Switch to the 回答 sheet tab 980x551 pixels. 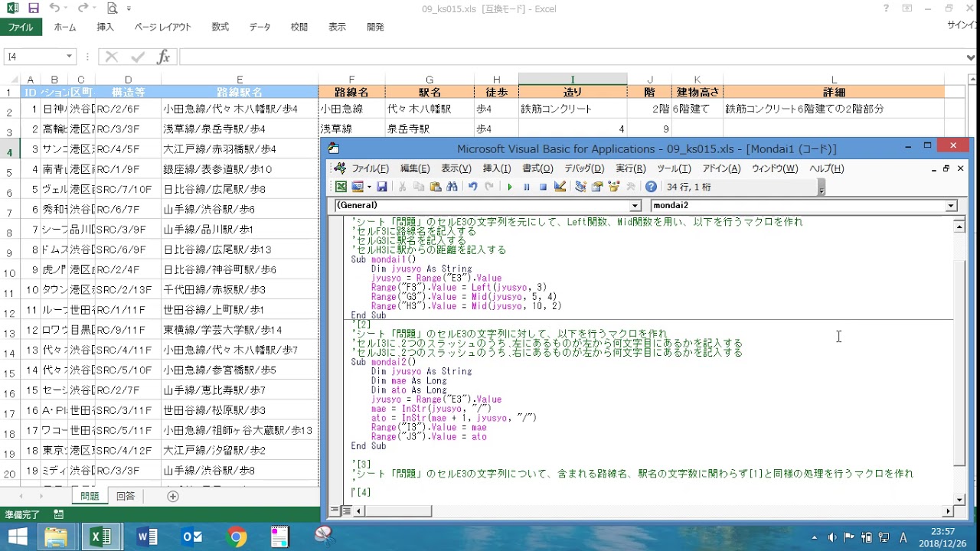coord(126,496)
